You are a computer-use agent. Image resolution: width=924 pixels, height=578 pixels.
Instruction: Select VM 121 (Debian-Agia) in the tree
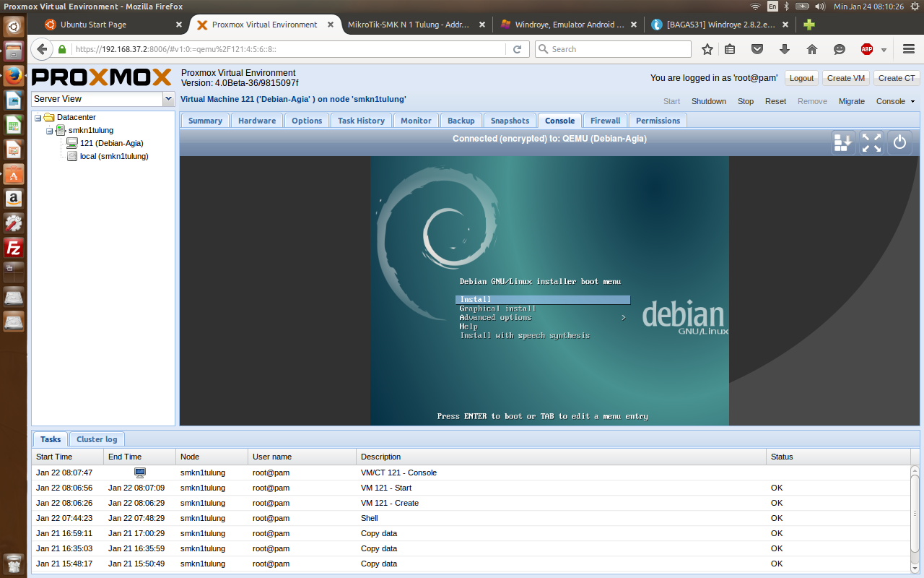[x=111, y=143]
